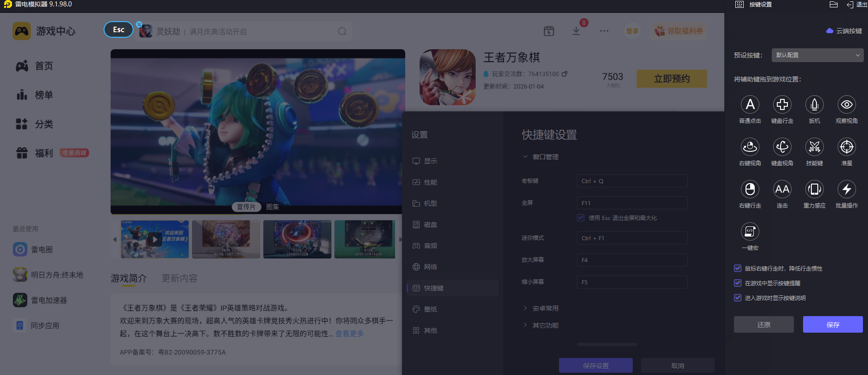Click 保存设置 in settings dialog
Viewport: 868px width, 375px height.
595,366
